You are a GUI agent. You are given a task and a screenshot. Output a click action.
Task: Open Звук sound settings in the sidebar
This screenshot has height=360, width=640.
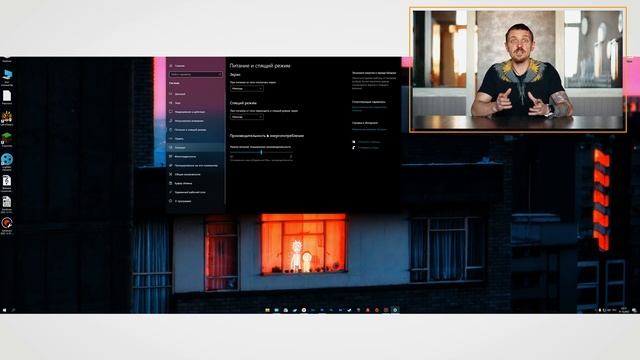176,103
